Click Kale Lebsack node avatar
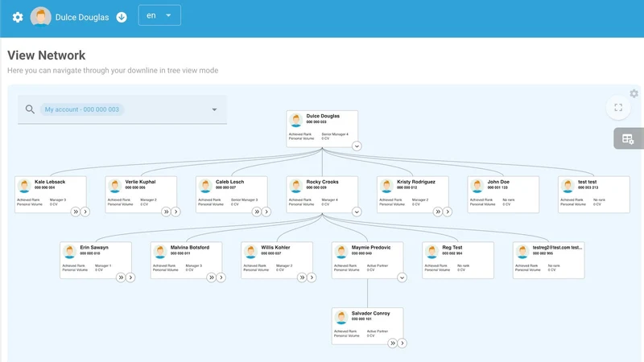644x362 pixels. tap(24, 186)
